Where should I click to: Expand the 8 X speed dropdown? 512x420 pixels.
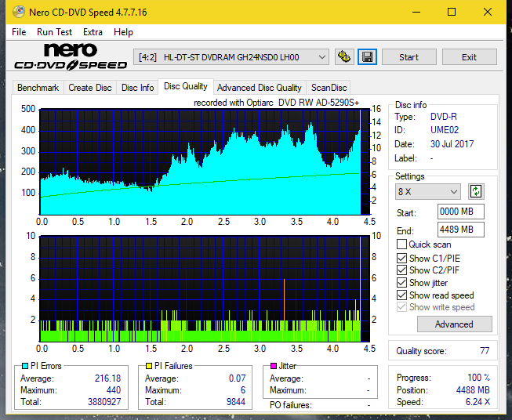click(x=428, y=191)
